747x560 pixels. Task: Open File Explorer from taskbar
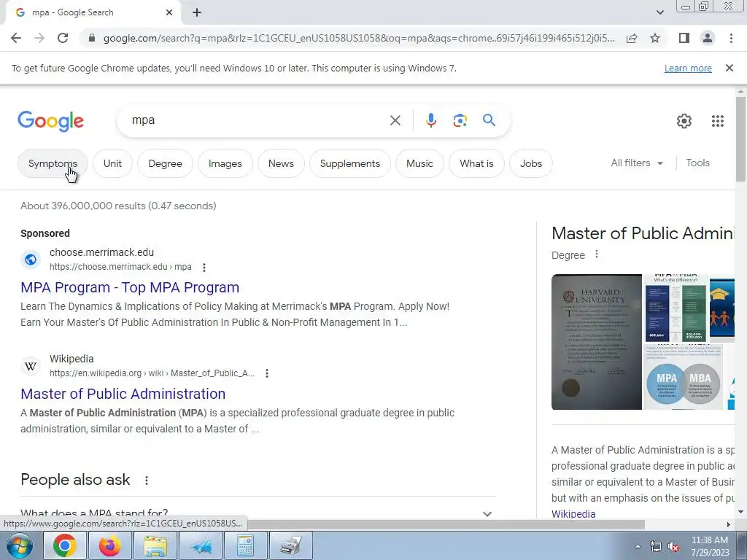click(x=155, y=545)
